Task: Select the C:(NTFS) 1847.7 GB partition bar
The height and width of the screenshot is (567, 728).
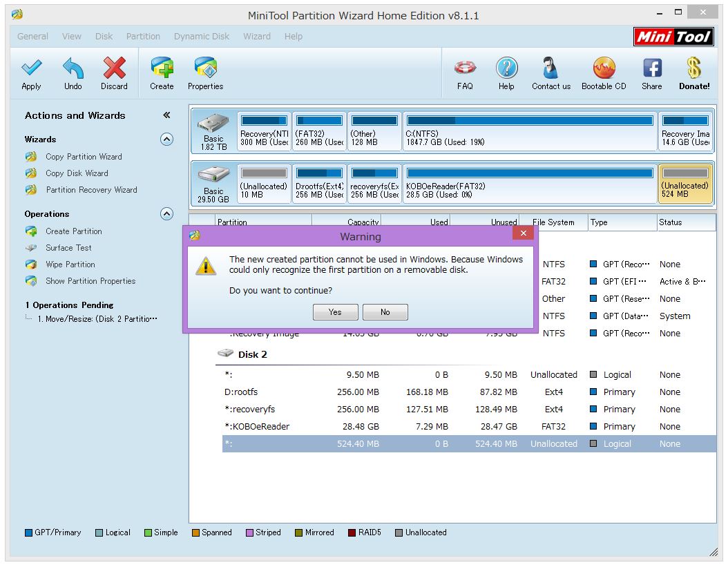Action: point(530,131)
